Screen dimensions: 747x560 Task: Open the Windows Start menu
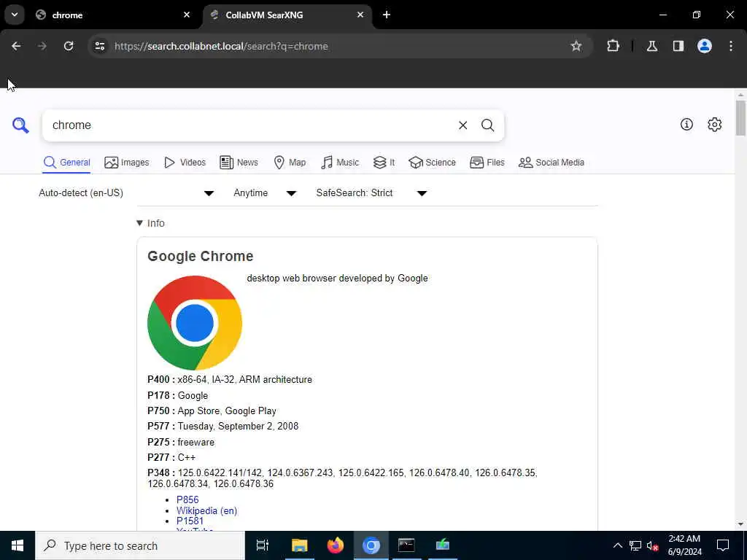[x=18, y=545]
